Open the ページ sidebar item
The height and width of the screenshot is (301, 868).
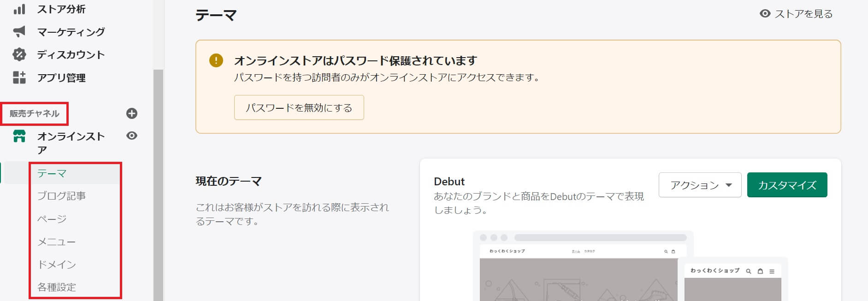[x=52, y=219]
